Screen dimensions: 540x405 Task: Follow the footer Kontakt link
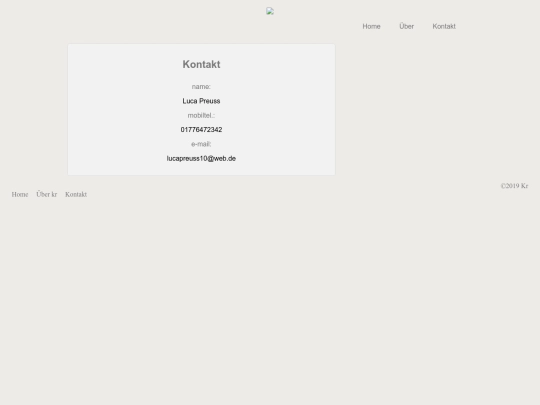pos(76,195)
